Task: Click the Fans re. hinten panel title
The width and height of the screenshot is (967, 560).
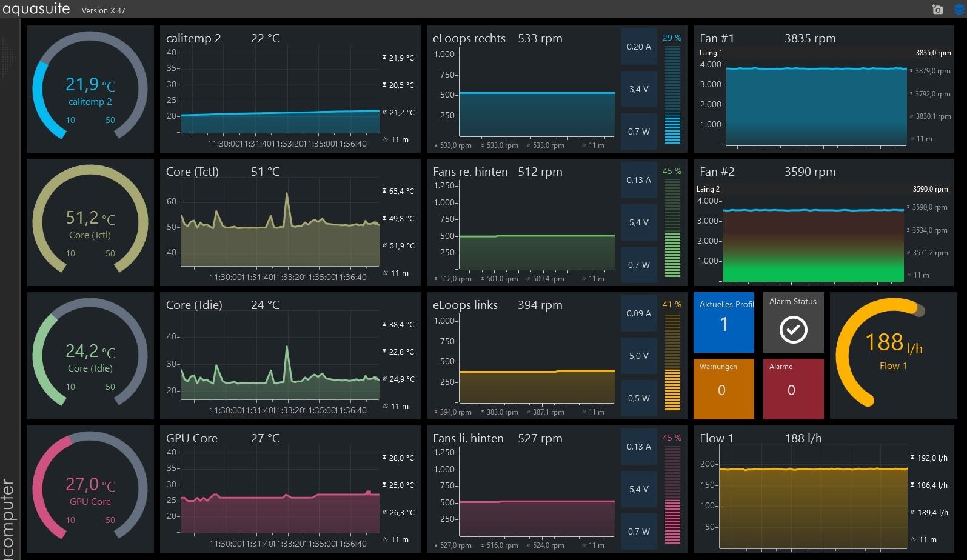Action: tap(470, 172)
